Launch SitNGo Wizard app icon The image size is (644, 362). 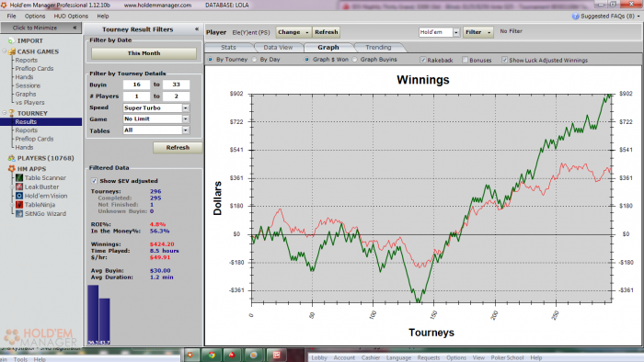(19, 213)
